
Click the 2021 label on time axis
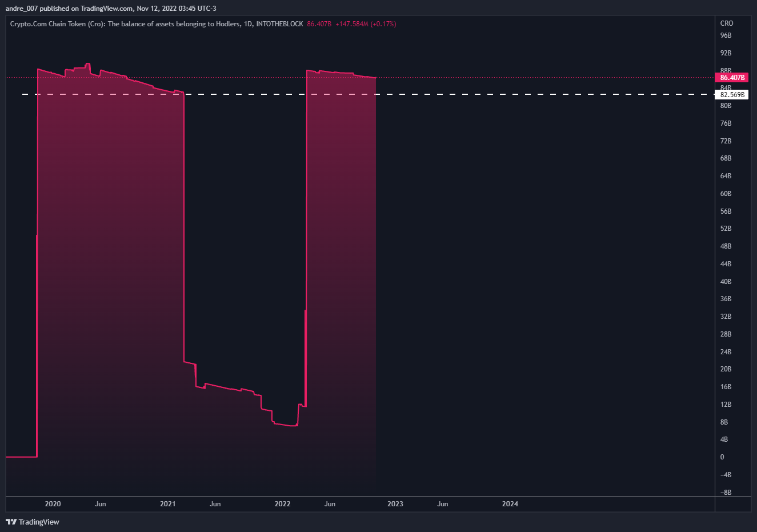(168, 504)
